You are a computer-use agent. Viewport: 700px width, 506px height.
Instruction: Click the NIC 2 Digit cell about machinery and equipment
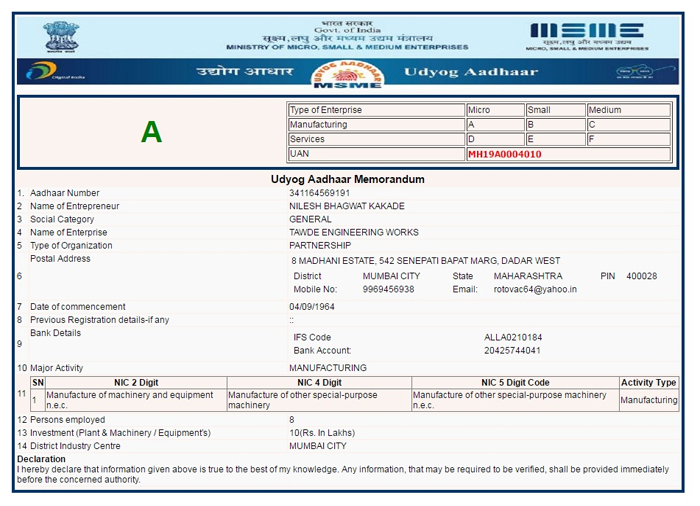[136, 400]
